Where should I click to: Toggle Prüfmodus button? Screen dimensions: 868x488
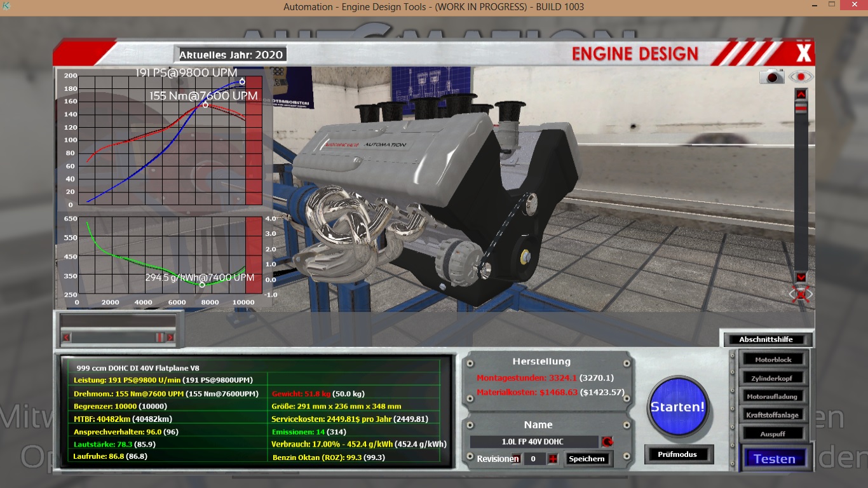point(677,454)
